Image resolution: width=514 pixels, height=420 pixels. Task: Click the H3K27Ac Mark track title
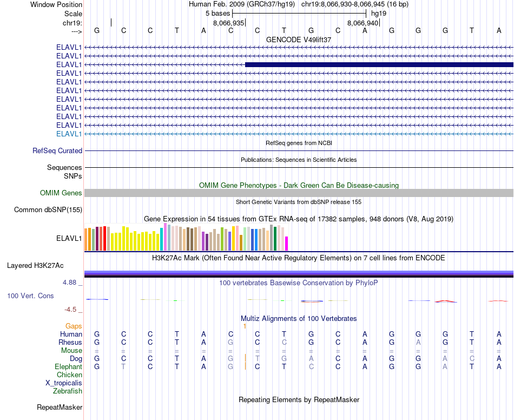coord(299,258)
